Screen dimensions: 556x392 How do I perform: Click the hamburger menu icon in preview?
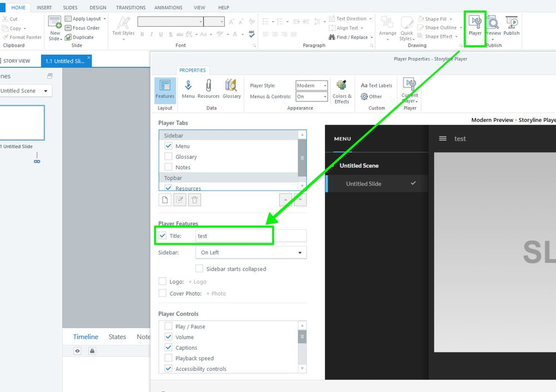[443, 139]
